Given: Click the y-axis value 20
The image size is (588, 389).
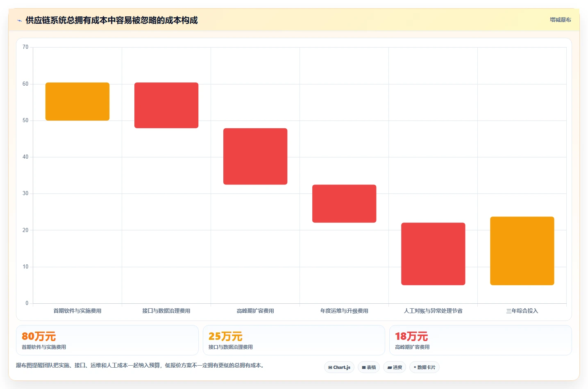Looking at the screenshot, I should click(25, 230).
